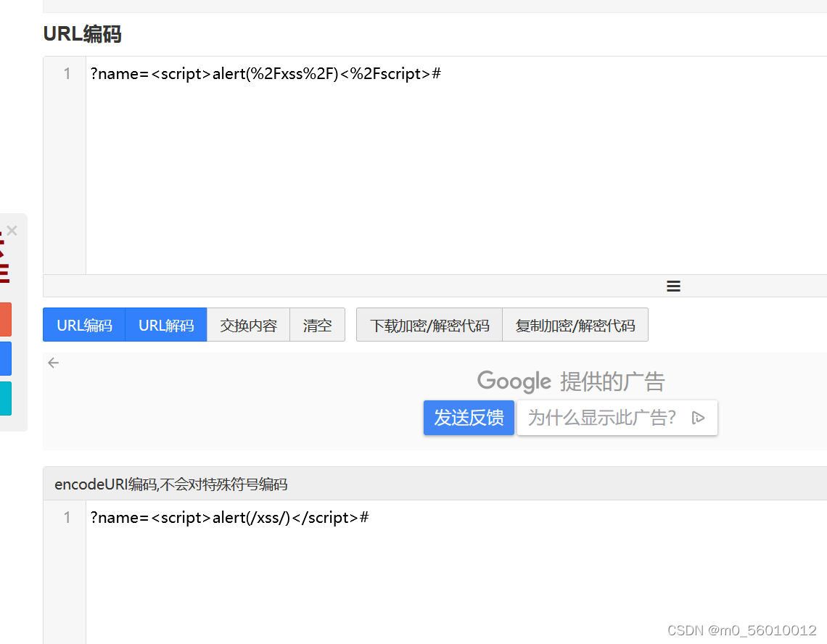Click the Google 提供的广告 label
Image resolution: width=827 pixels, height=644 pixels.
click(x=571, y=381)
